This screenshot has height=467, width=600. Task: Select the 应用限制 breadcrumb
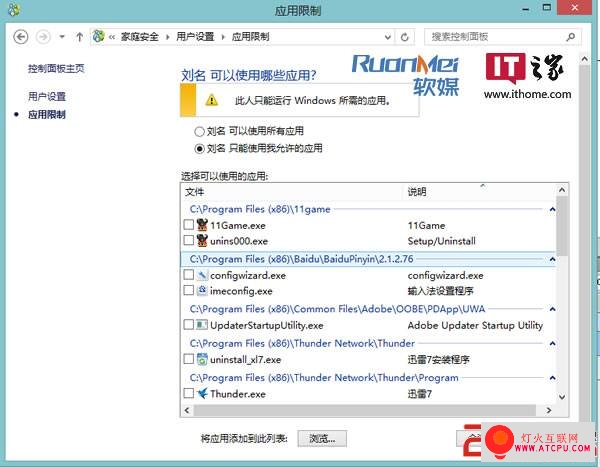pos(251,37)
